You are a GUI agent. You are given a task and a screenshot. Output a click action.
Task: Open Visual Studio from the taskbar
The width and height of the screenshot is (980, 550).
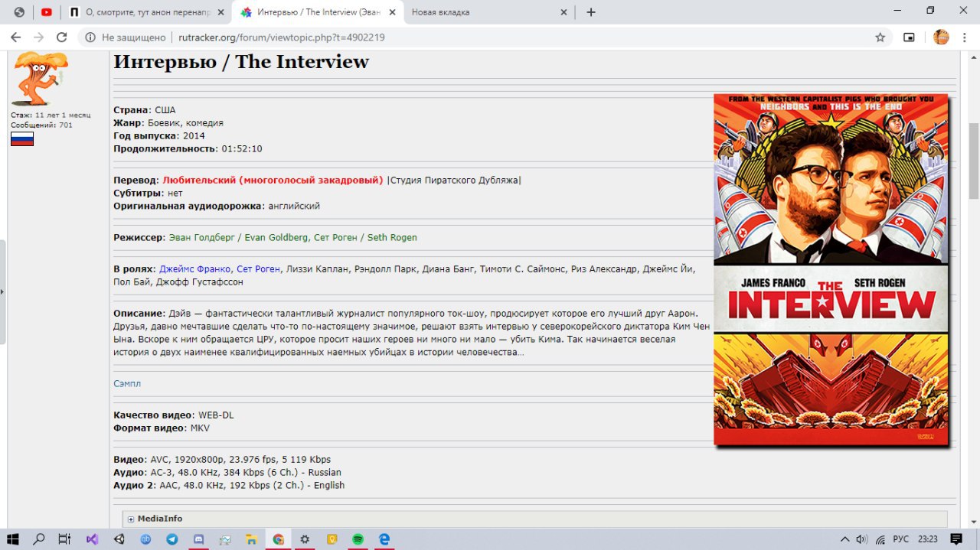[92, 539]
